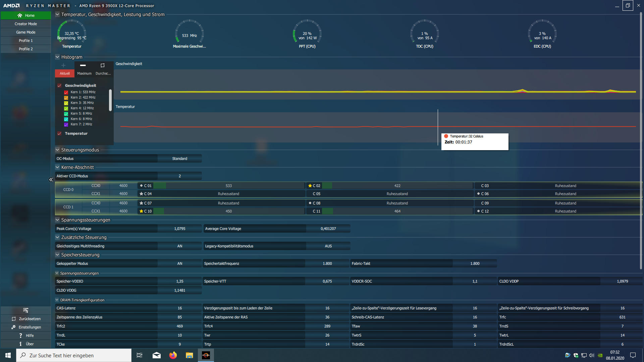Click the view-switch icon above Zurücksetzen
Viewport: 644px width, 362px height.
26,310
